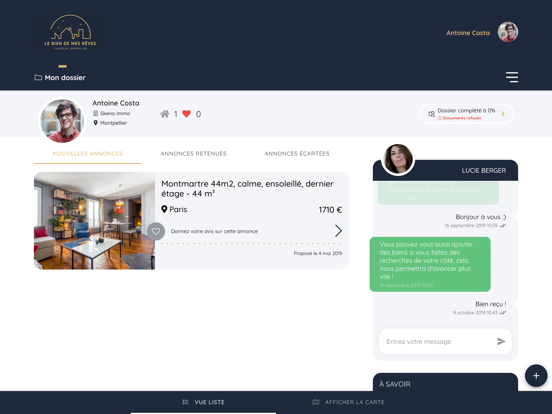Open Mon dossier in the navigation bar
The width and height of the screenshot is (552, 414).
click(60, 77)
